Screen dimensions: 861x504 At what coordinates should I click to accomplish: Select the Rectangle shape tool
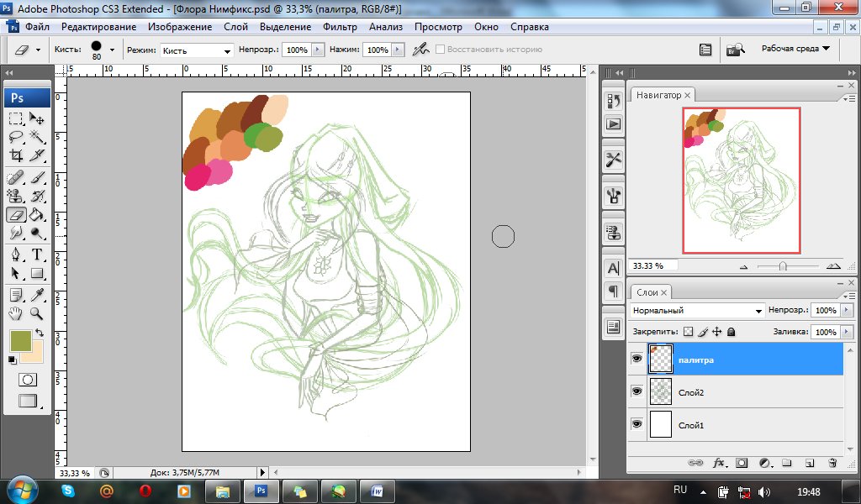37,273
